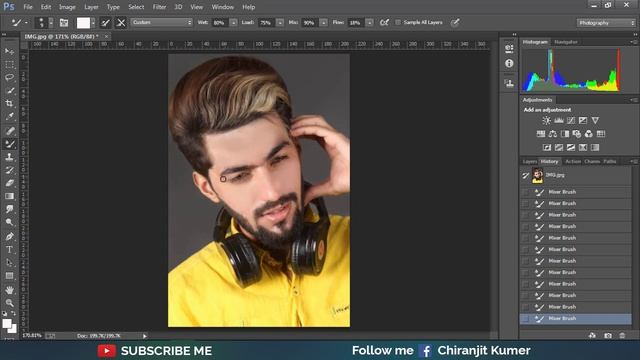Open the Image menu

pos(67,7)
